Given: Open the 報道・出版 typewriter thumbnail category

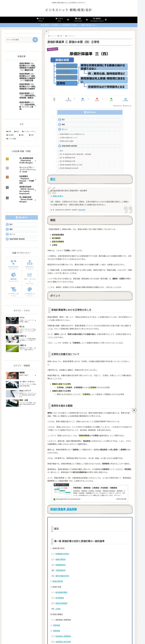Looking at the screenshot, I should [x=12, y=403].
